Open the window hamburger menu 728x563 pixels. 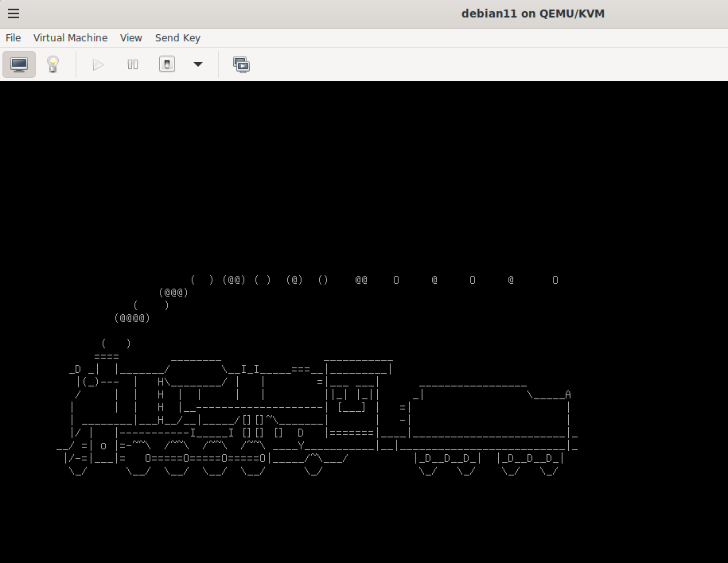click(x=14, y=14)
